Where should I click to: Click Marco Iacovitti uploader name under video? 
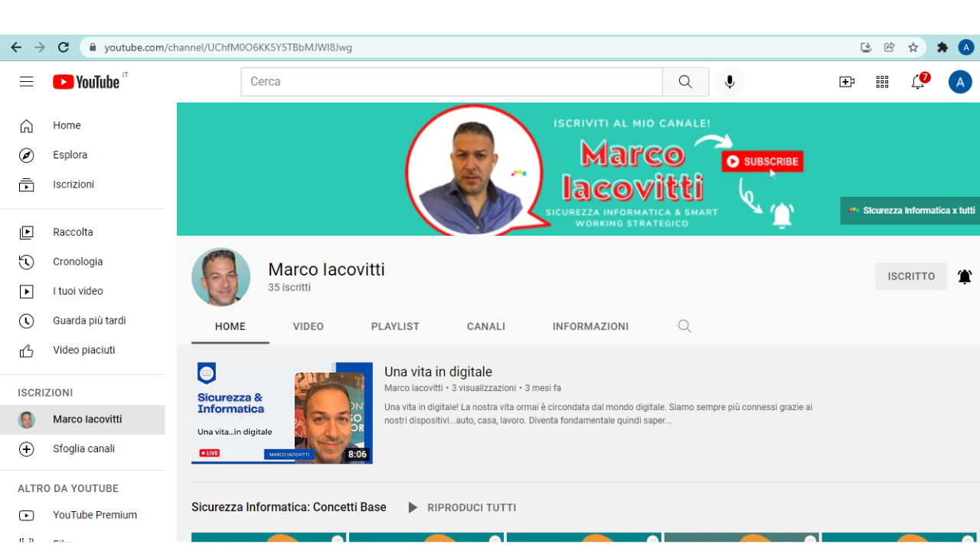[413, 388]
